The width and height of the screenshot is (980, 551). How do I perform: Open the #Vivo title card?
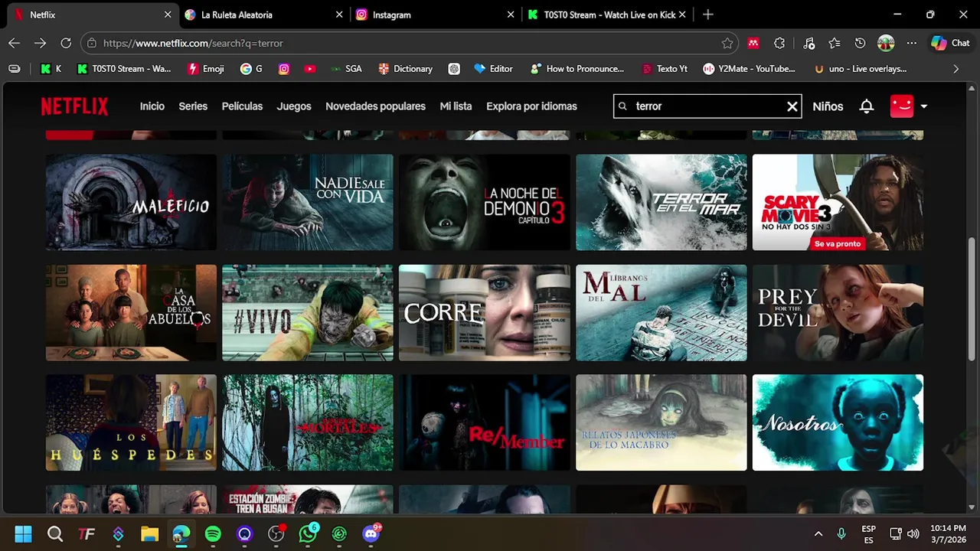point(308,312)
